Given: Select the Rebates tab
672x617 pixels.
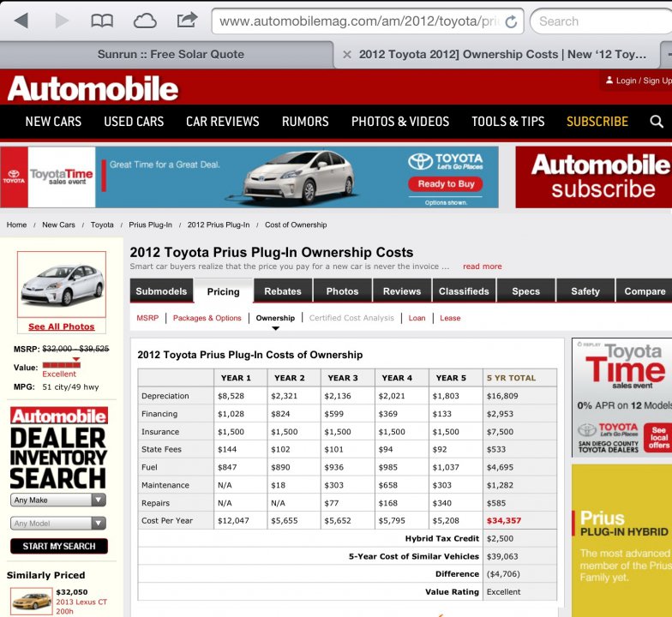Looking at the screenshot, I should pyautogui.click(x=283, y=291).
